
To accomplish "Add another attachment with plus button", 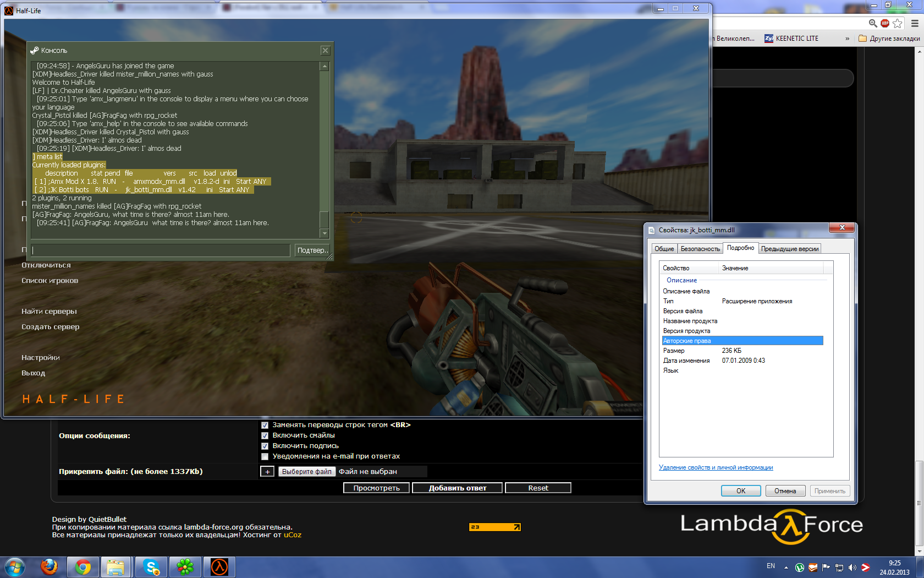I will tap(267, 472).
